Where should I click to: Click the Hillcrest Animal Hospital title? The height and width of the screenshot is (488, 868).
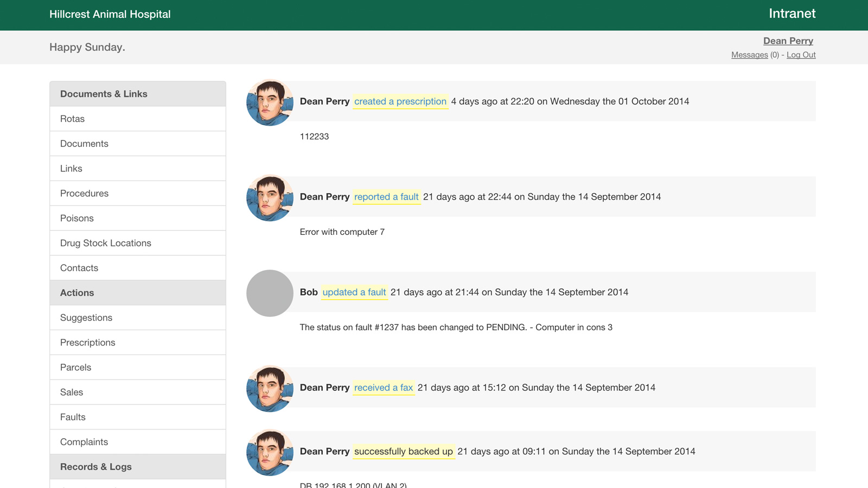pos(110,15)
